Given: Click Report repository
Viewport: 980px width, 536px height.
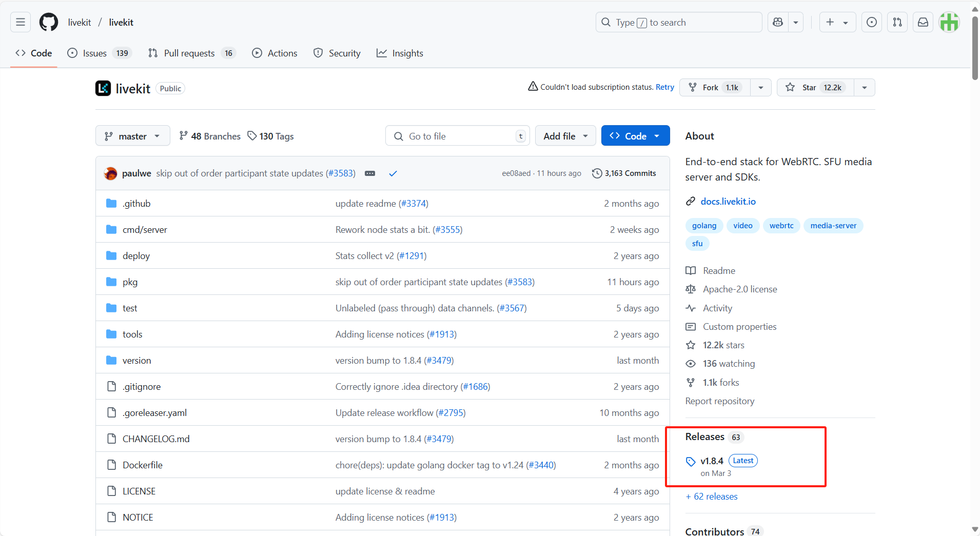Looking at the screenshot, I should coord(720,401).
